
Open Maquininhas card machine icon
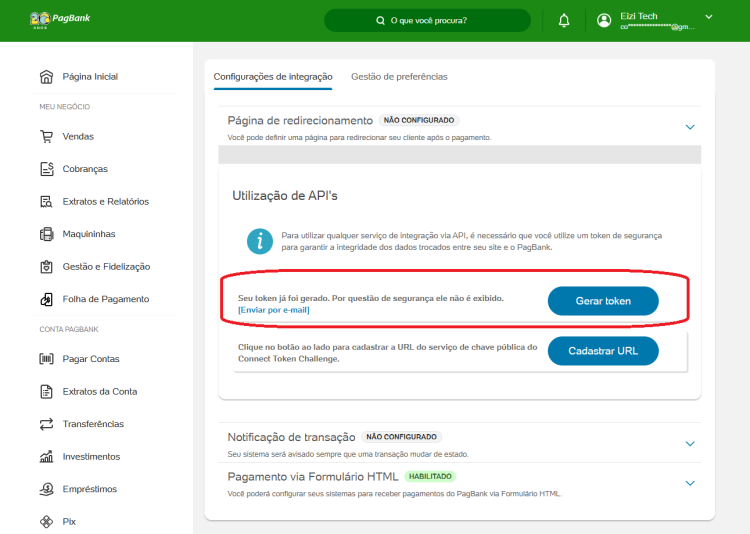coord(46,234)
